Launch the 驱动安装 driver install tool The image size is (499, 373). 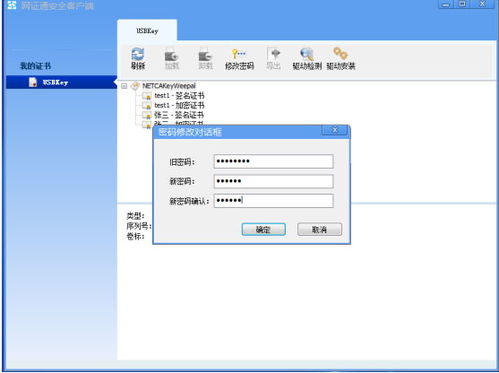point(341,54)
